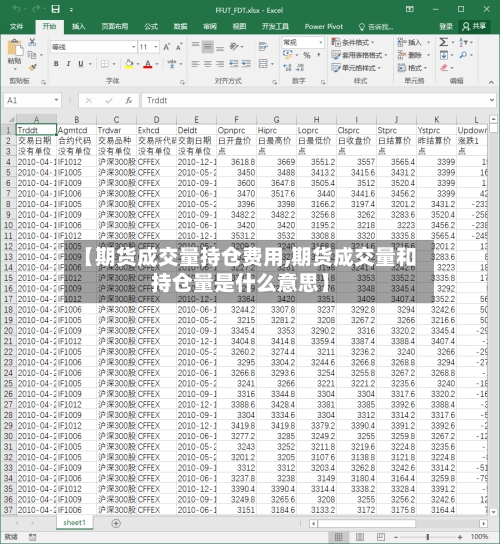
Task: Open the number format dropdown
Action: pos(321,42)
